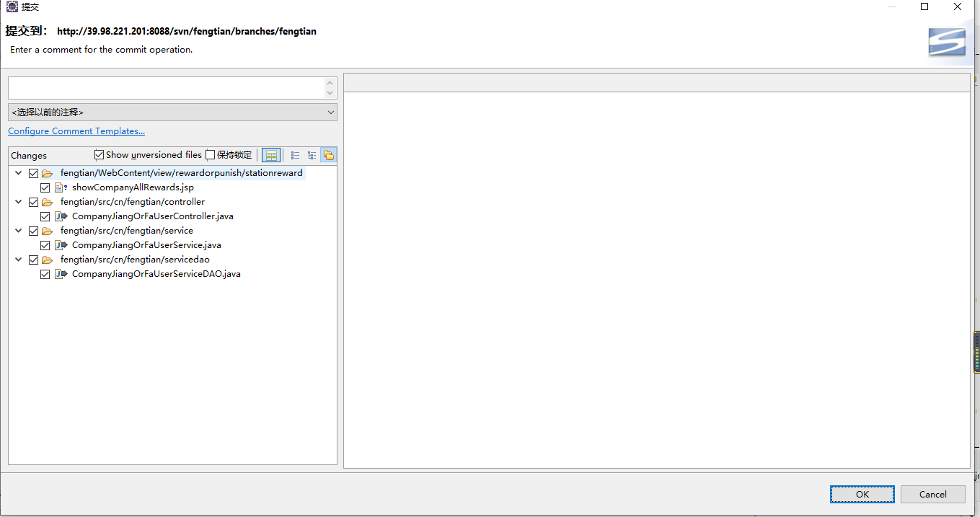
Task: Click into the commit comment text field
Action: click(166, 88)
